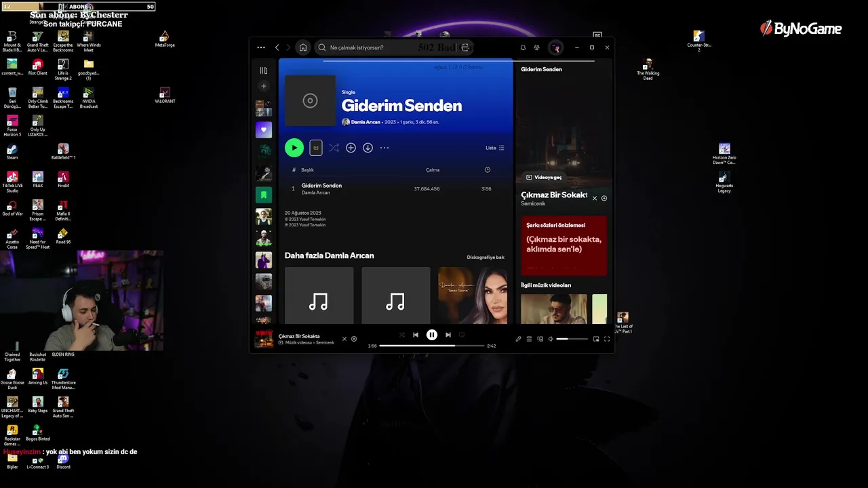Viewport: 868px width, 488px height.
Task: Sort tracks by Çalma column header
Action: pyautogui.click(x=433, y=170)
